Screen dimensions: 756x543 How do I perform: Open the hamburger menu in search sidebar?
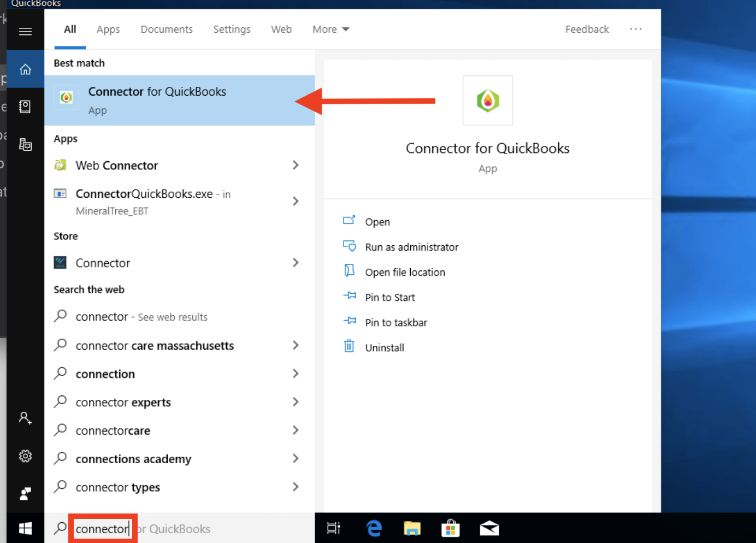point(25,32)
